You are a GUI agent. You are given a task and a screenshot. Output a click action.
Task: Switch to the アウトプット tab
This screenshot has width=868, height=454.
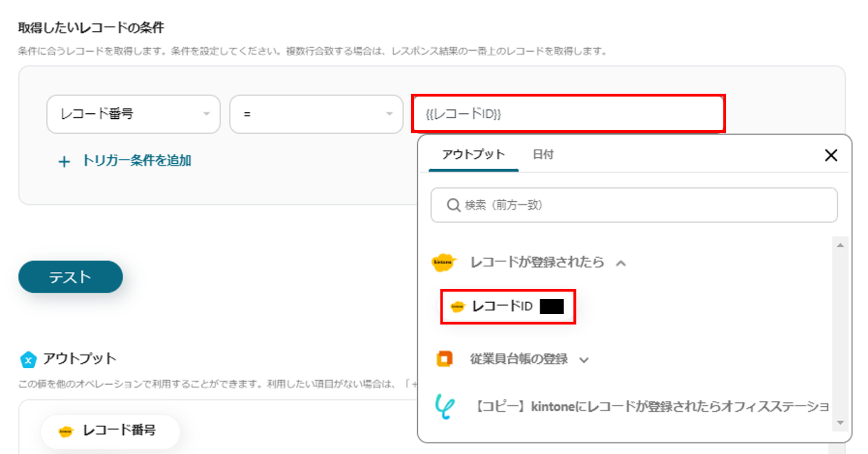coord(473,155)
